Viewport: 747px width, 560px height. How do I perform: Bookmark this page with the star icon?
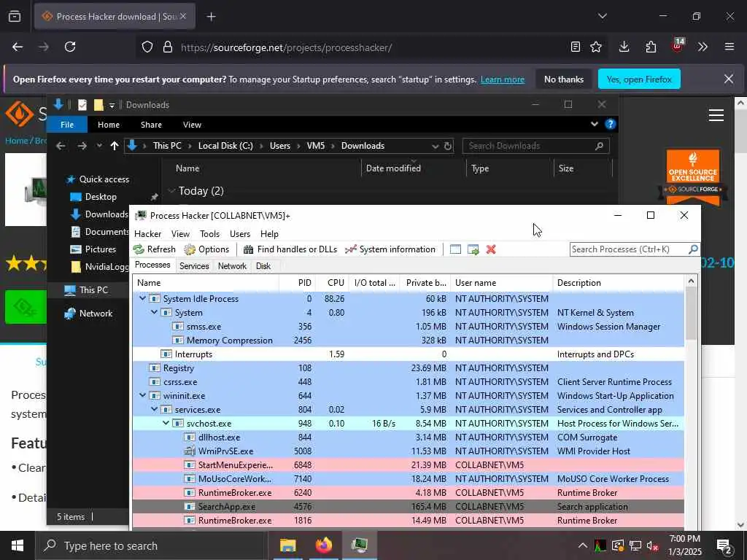click(596, 47)
